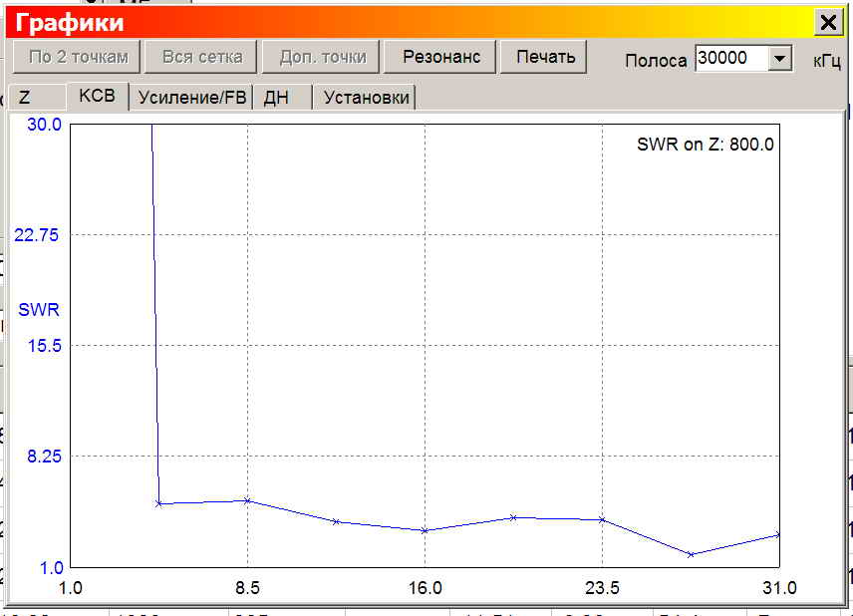Click the SWR axis label
The image size is (853, 616).
coord(39,310)
